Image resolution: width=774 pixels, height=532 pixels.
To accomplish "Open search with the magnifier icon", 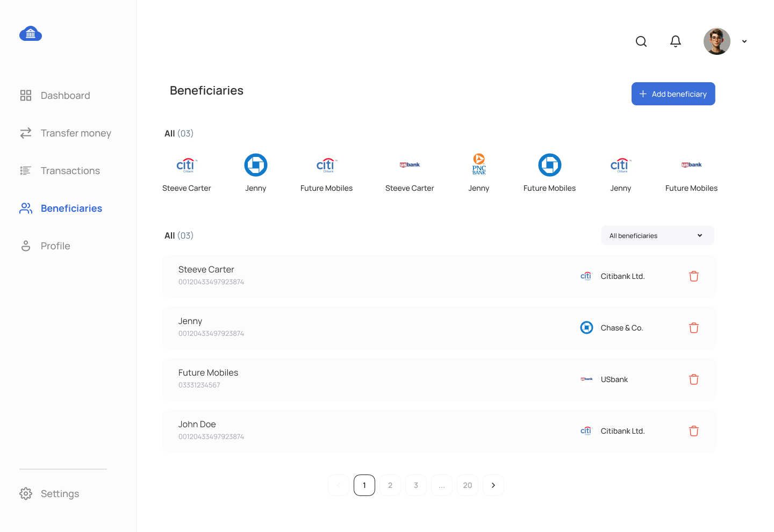I will click(x=641, y=41).
